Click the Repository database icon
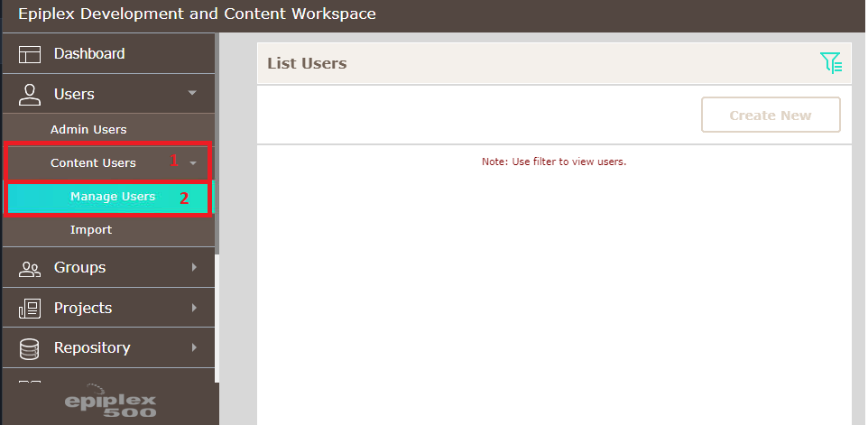 tap(30, 349)
